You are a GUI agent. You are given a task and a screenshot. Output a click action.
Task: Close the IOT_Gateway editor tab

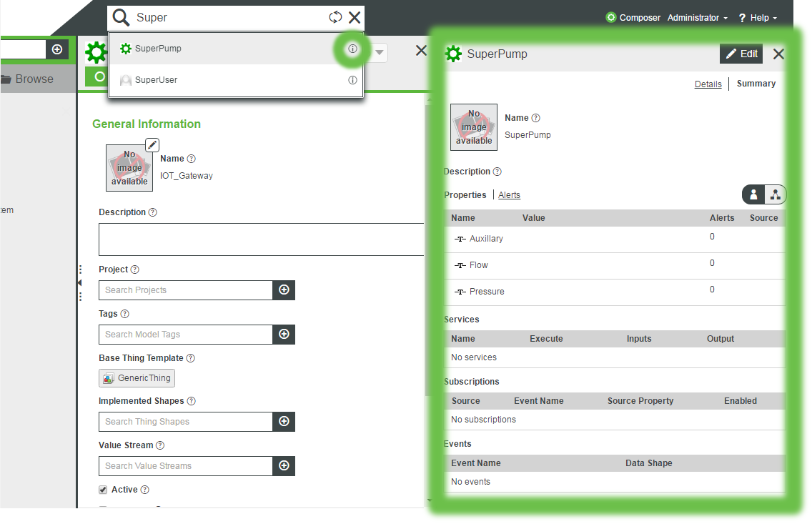pos(421,50)
